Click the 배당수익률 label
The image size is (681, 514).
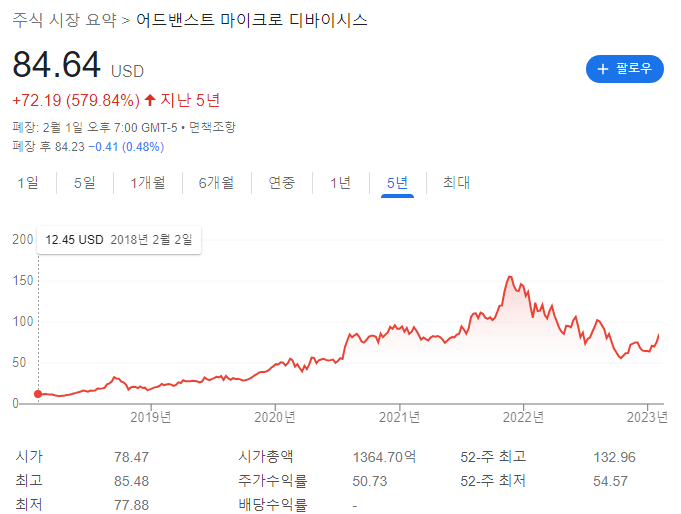pos(272,505)
